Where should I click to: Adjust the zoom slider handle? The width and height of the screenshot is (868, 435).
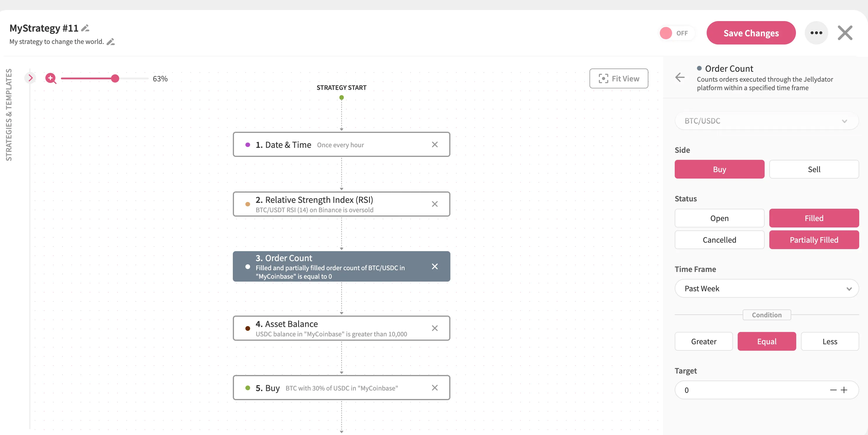point(115,78)
